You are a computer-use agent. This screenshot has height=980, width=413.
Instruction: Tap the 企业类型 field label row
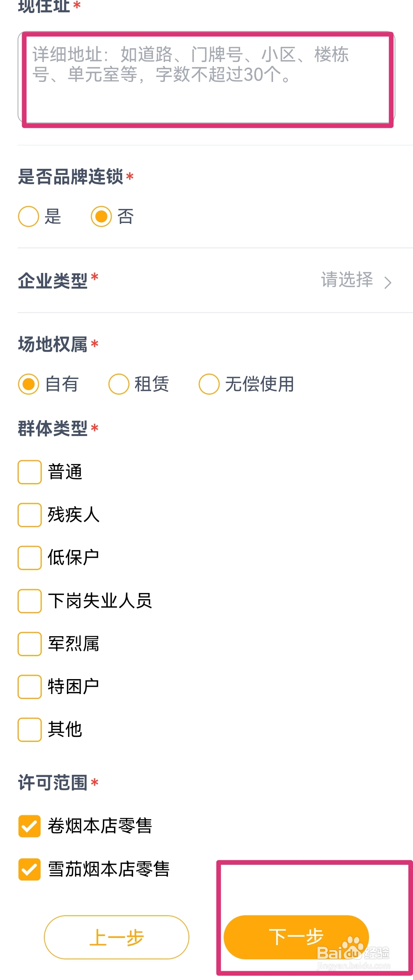[206, 280]
